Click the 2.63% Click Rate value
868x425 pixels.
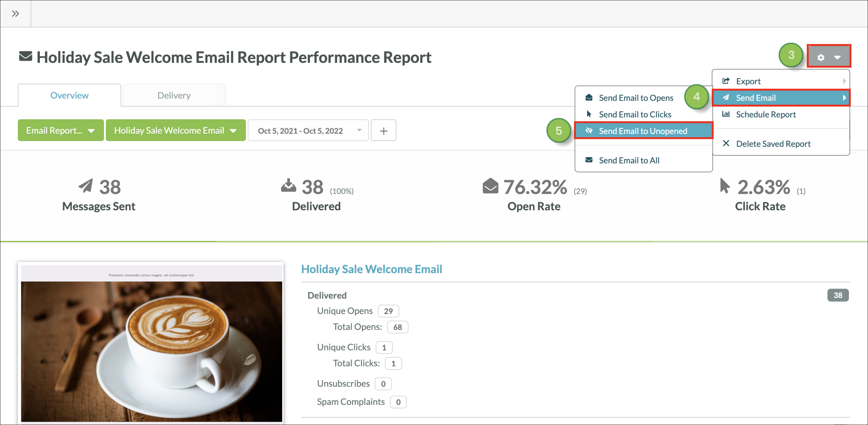tap(764, 187)
